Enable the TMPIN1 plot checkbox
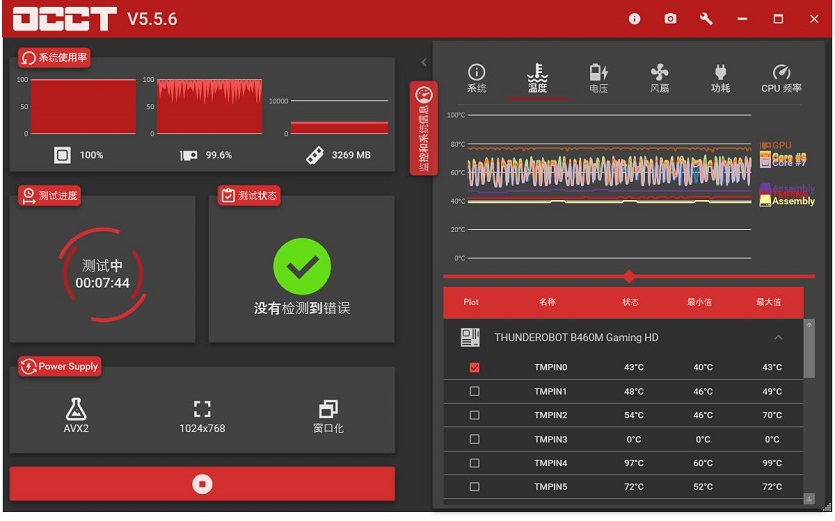Viewport: 835px width, 521px height. click(474, 391)
